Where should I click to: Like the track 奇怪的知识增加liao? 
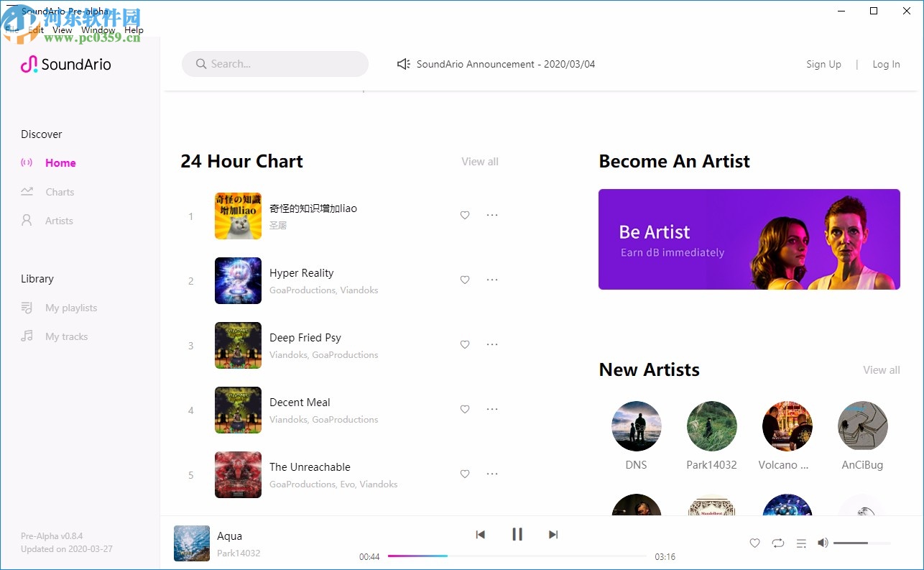tap(465, 215)
